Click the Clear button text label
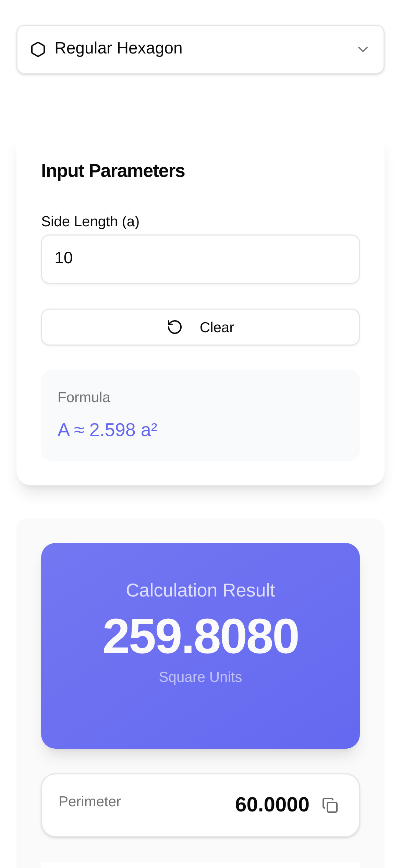Viewport: 401px width, 868px height. [217, 327]
